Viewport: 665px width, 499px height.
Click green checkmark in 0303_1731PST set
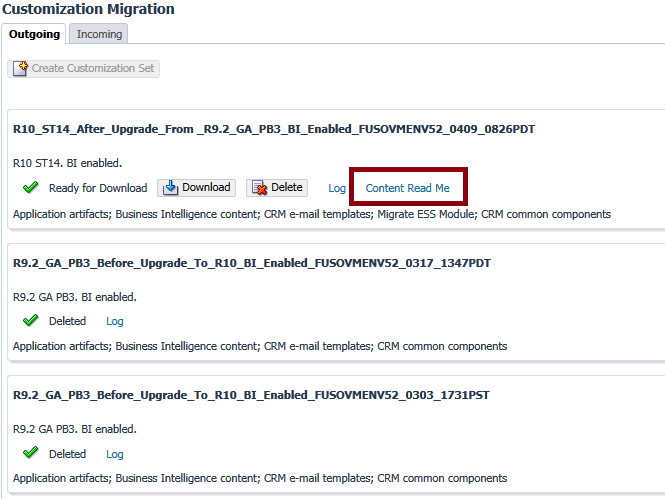click(x=30, y=454)
